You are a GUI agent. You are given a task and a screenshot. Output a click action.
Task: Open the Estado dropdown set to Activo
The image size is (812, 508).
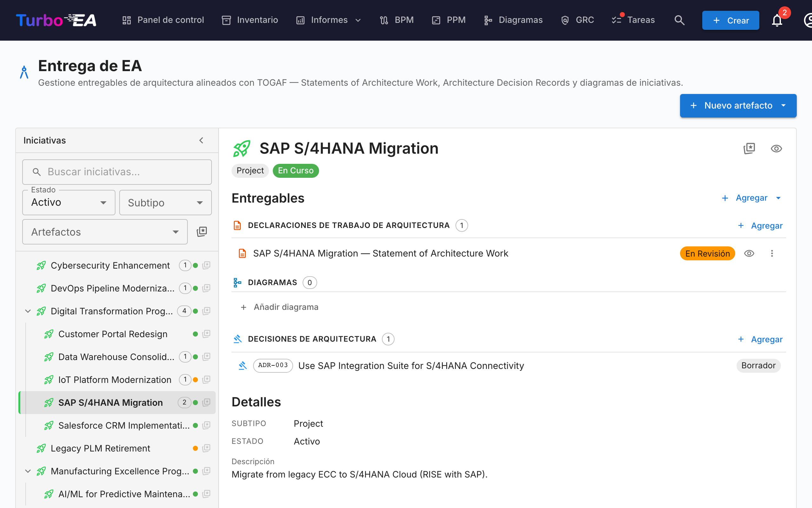tap(69, 202)
